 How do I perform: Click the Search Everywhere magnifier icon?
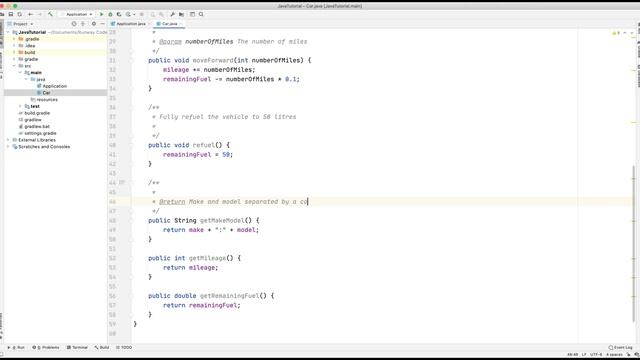coord(201,14)
